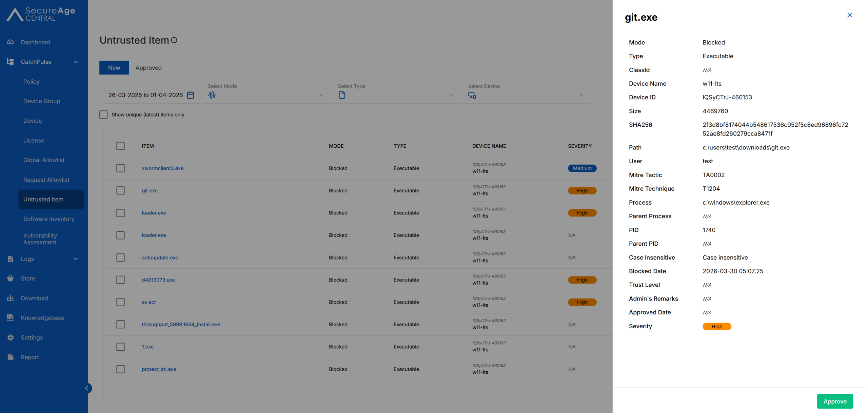Enable Show unique (latest) items only checkbox
The image size is (868, 413).
click(103, 115)
